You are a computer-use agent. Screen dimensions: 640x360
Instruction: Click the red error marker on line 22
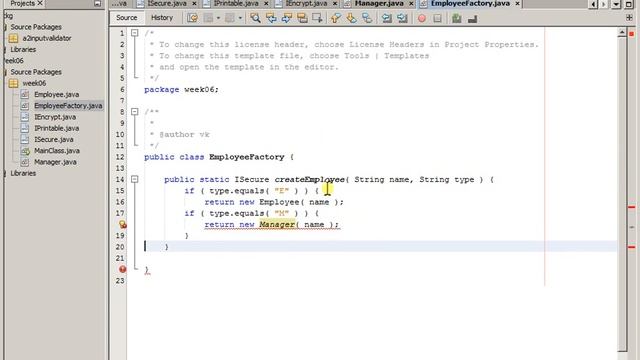(122, 269)
